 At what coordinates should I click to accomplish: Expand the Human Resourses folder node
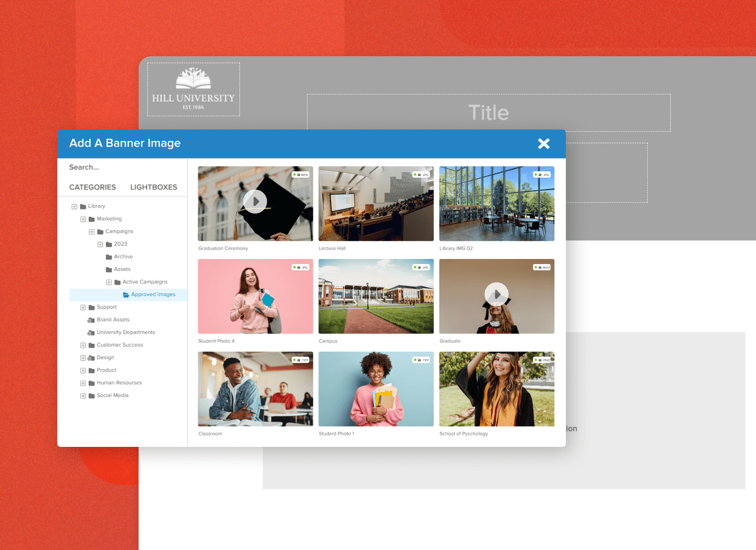(83, 383)
